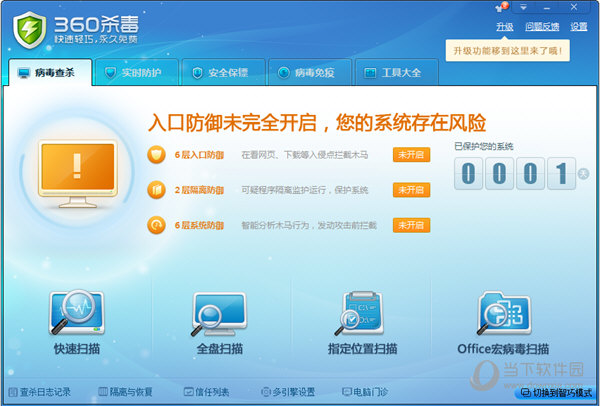The width and height of the screenshot is (600, 406).
Task: Open the 问题反馈 link
Action: pyautogui.click(x=542, y=27)
